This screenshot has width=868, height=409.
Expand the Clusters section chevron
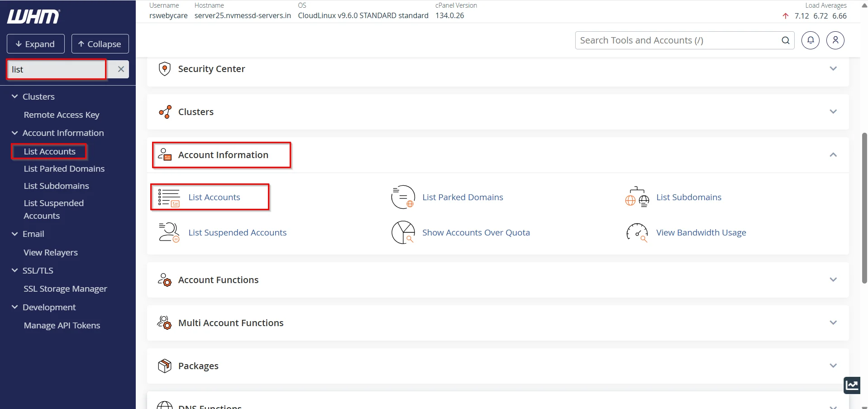pos(833,111)
